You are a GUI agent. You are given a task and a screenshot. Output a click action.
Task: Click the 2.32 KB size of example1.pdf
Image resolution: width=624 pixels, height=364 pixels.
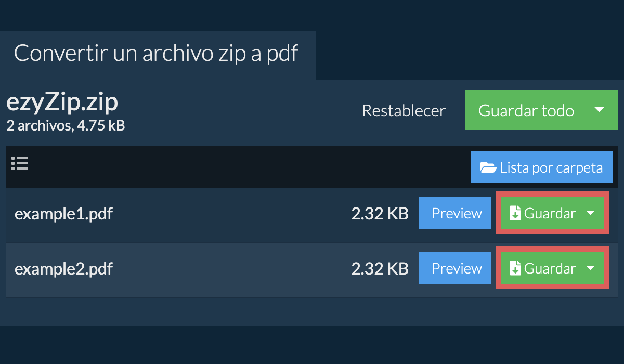(380, 213)
